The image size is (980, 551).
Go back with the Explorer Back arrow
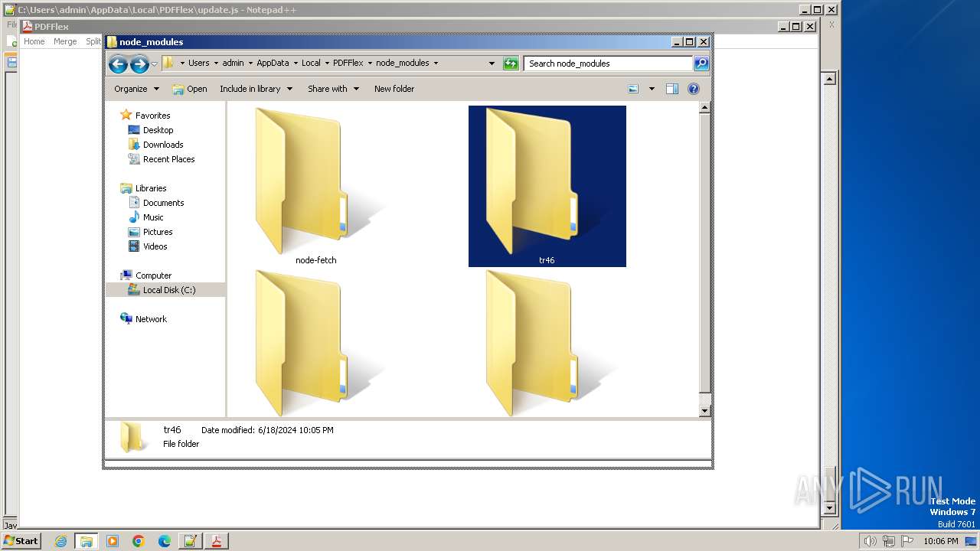[118, 64]
